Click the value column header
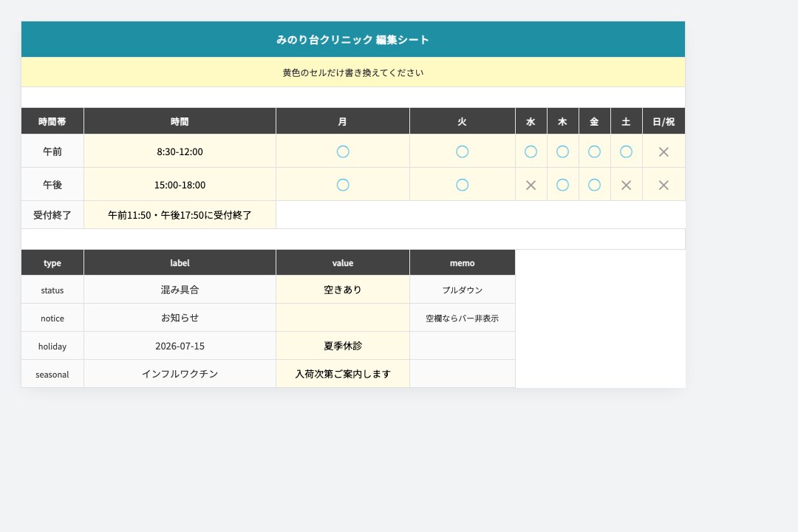Image resolution: width=798 pixels, height=532 pixels. [343, 263]
